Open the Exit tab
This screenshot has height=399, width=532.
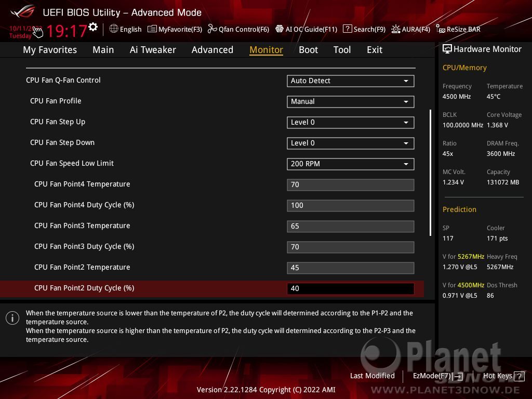(x=375, y=50)
